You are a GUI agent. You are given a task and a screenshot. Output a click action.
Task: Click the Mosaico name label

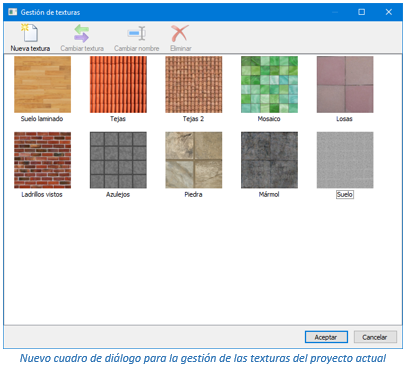click(x=269, y=119)
